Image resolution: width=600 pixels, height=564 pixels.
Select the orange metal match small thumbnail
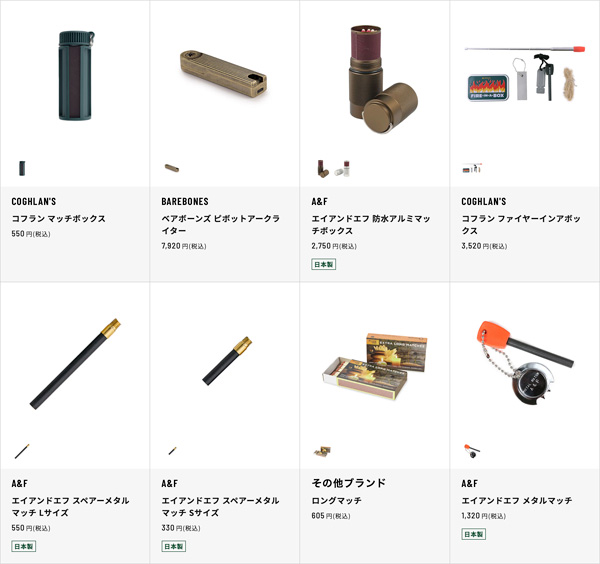472,451
